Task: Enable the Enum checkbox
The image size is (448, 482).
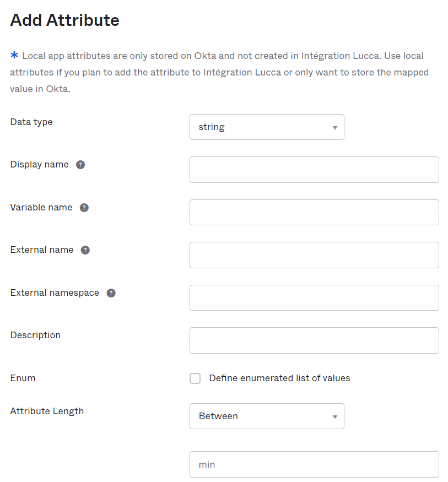Action: point(195,378)
